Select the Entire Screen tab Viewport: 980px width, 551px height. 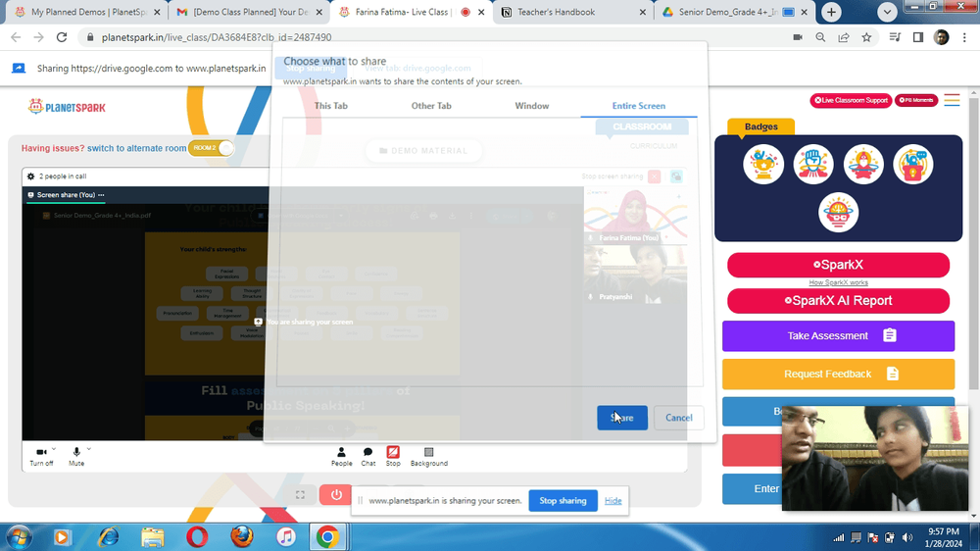click(639, 106)
